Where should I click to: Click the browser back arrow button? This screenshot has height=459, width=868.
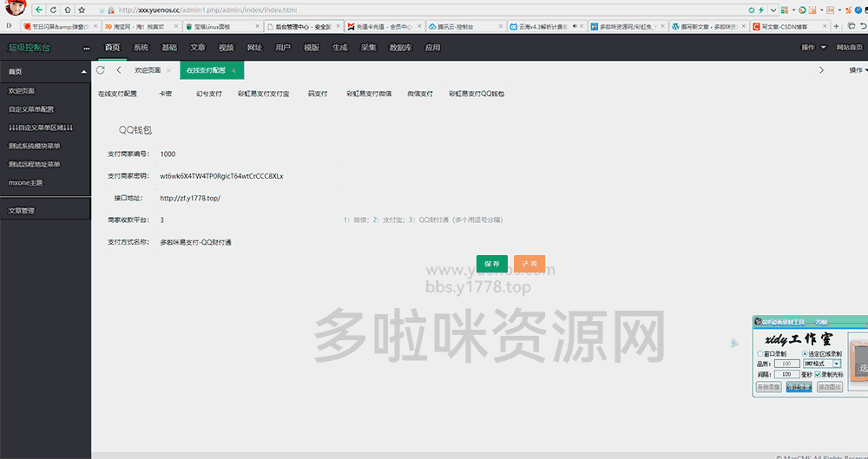click(x=39, y=10)
